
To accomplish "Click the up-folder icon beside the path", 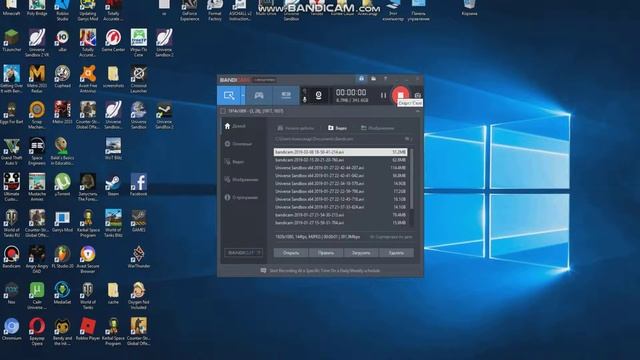I will click(x=408, y=139).
